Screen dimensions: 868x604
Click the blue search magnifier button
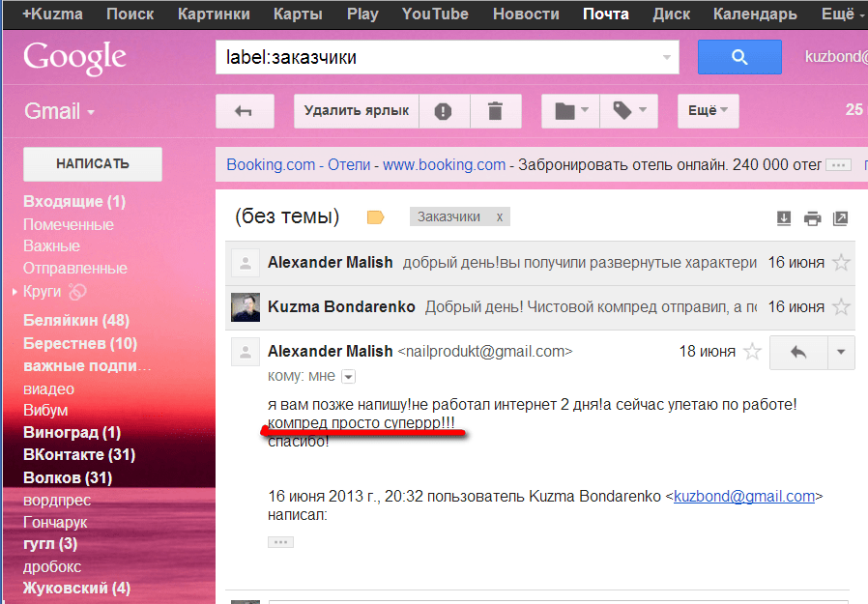tap(739, 56)
